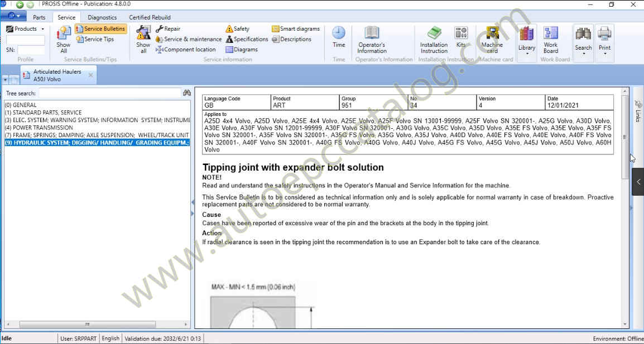Viewport: 644px width, 344px height.
Task: Select (4) POWER TRANSMISSION tree item
Action: tap(39, 127)
